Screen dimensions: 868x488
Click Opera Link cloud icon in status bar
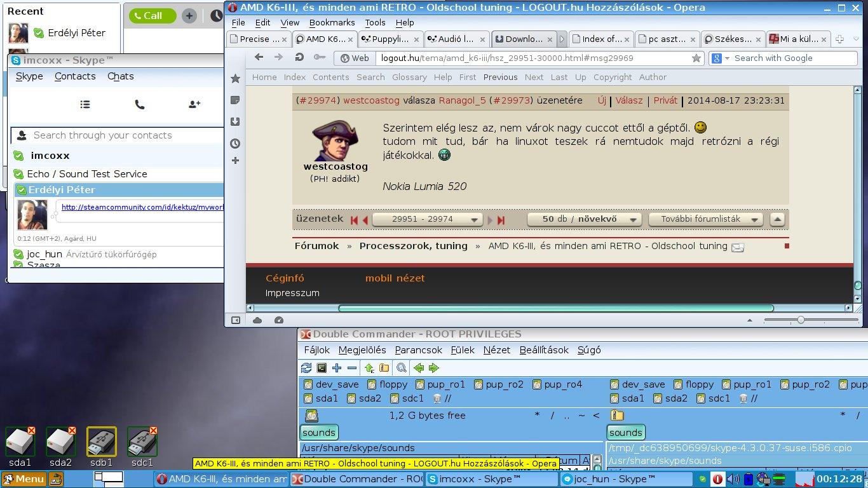click(257, 320)
